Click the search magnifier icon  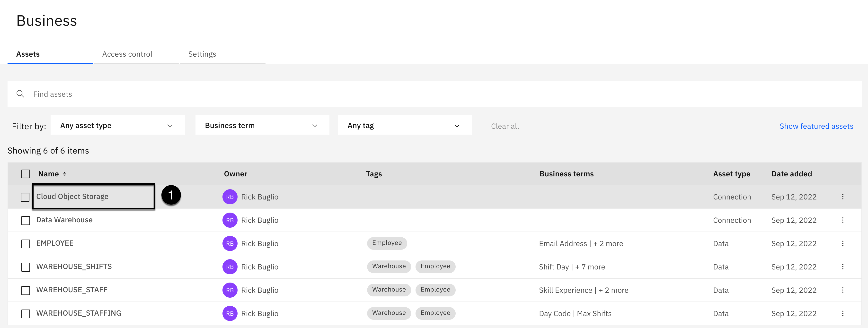[20, 94]
